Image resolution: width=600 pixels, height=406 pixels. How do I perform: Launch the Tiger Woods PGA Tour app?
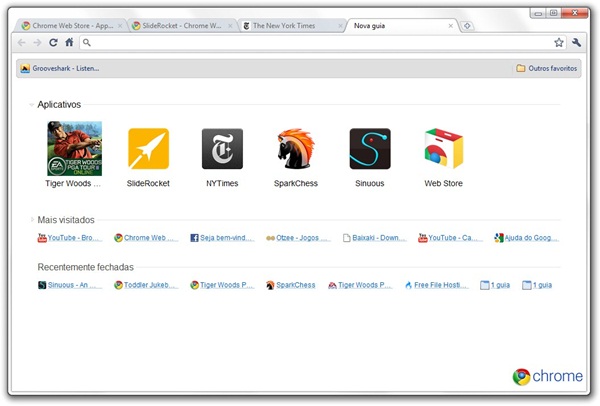74,148
